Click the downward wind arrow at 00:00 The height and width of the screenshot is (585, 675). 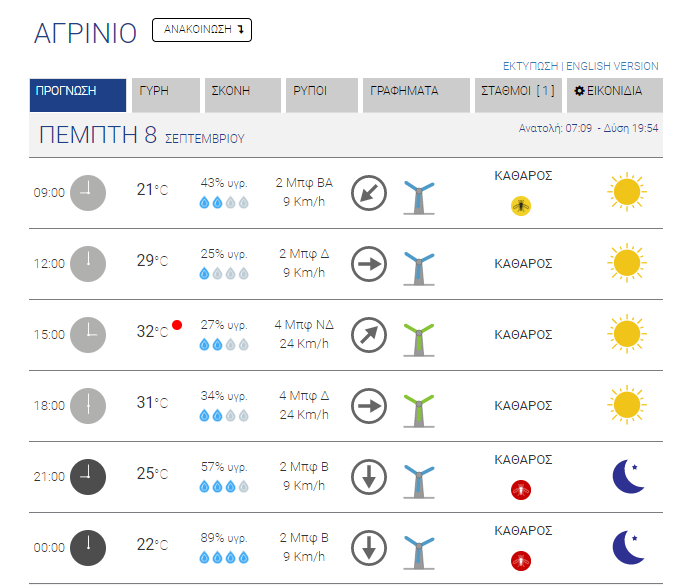[369, 548]
